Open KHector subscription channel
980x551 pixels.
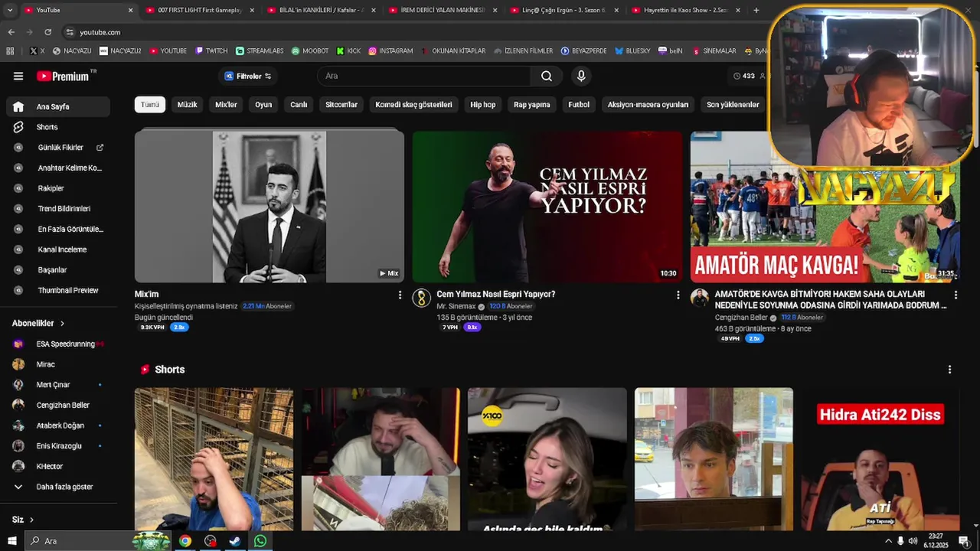click(x=58, y=466)
